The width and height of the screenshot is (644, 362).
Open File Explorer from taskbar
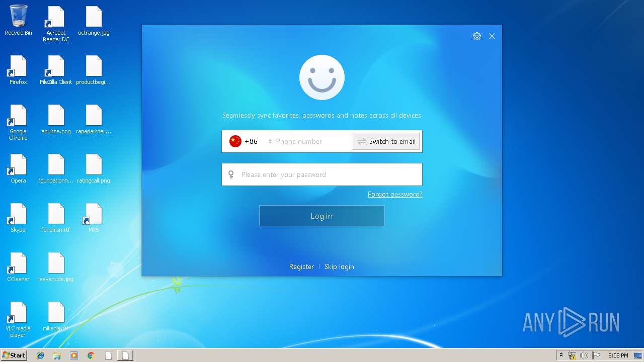pos(57,355)
